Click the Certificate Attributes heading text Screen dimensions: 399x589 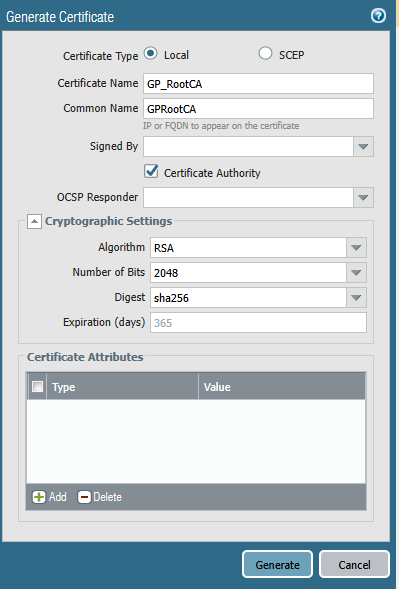pyautogui.click(x=85, y=357)
